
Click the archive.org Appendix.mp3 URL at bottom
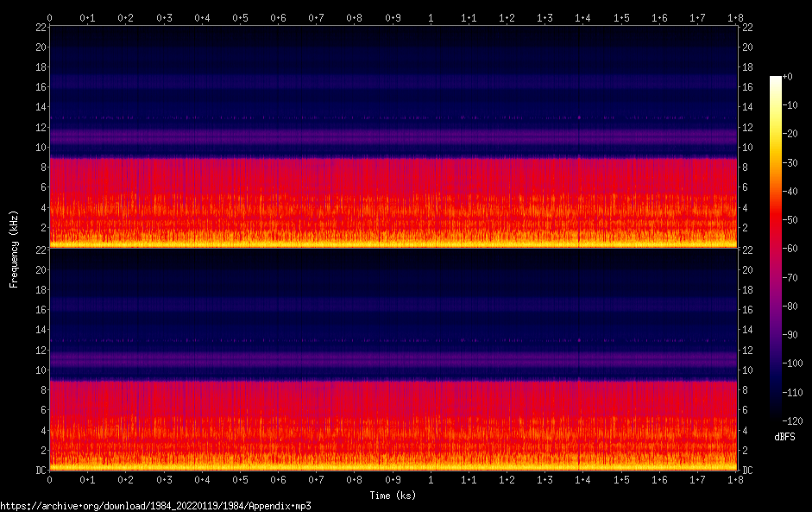click(155, 506)
